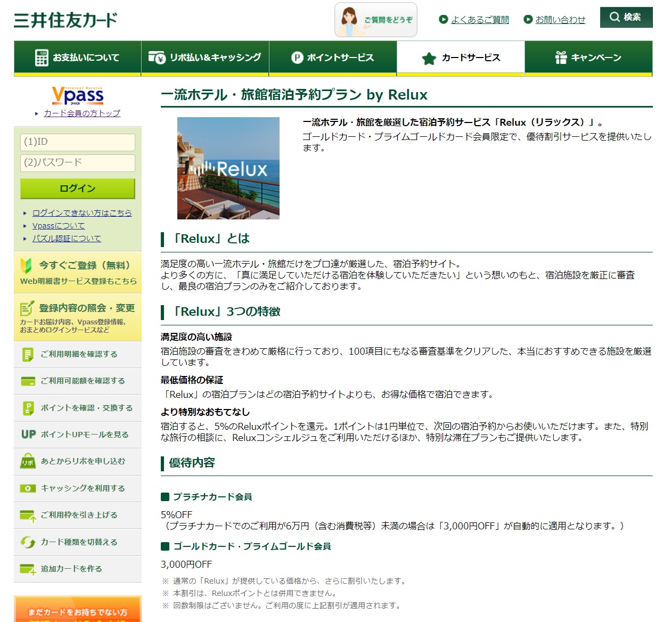This screenshot has width=672, height=622.
Task: Open the Vpassについて link
Action: (x=59, y=226)
